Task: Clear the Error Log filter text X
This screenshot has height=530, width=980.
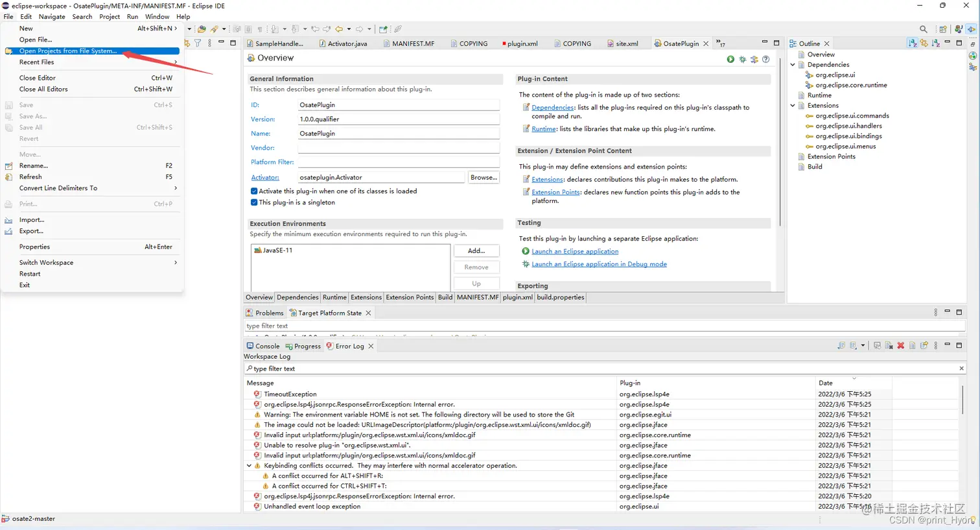Action: (961, 368)
